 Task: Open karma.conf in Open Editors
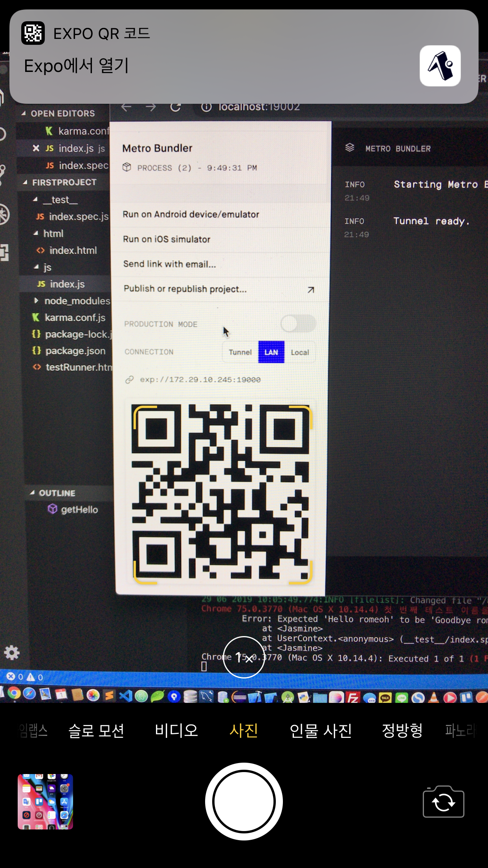[77, 131]
